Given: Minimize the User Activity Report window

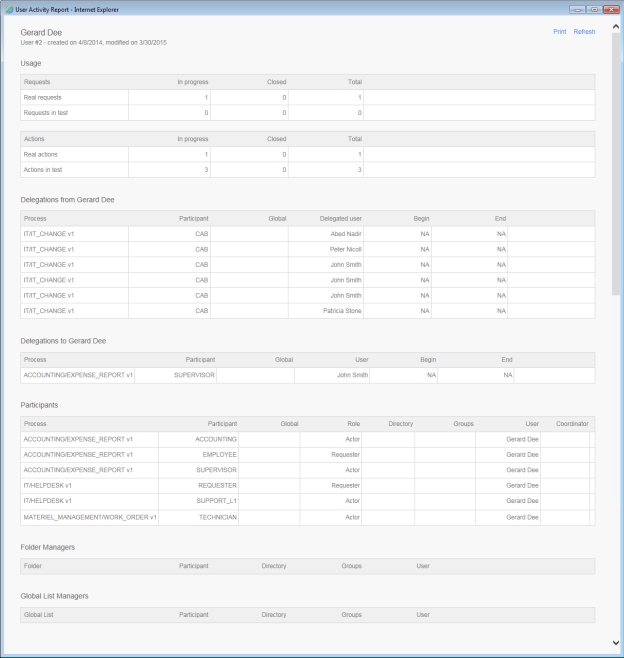Looking at the screenshot, I should click(x=577, y=8).
